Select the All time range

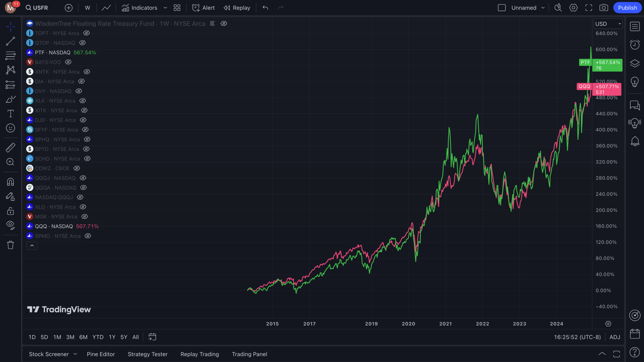(136, 337)
